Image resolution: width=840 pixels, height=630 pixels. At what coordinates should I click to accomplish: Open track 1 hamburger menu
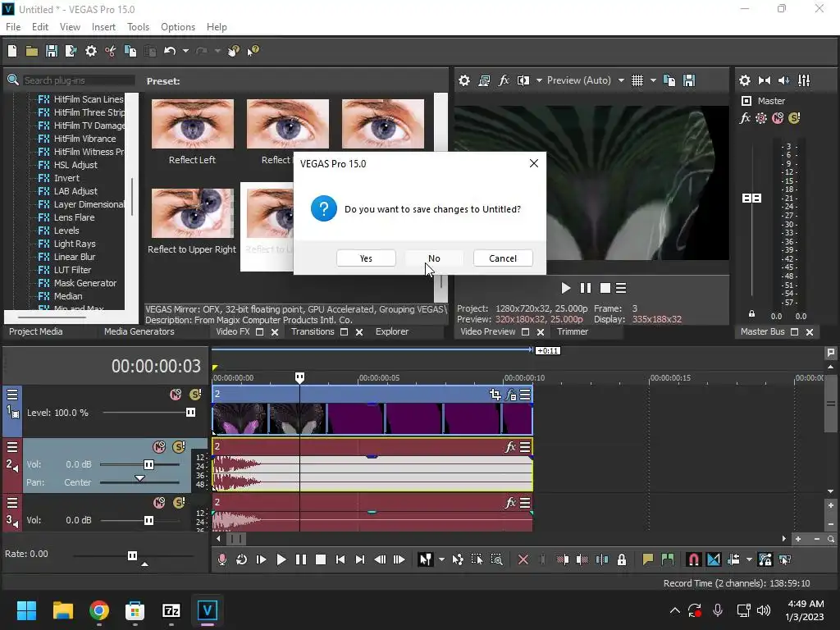tap(12, 395)
